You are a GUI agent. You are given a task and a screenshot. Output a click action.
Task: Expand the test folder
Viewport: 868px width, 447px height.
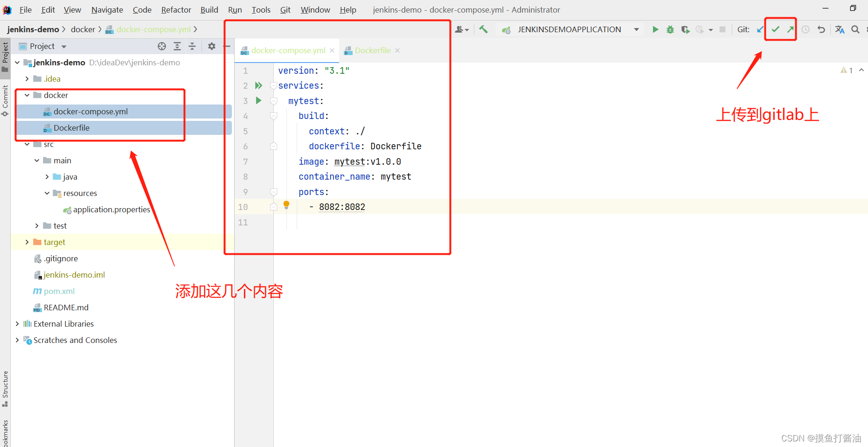[x=37, y=226]
